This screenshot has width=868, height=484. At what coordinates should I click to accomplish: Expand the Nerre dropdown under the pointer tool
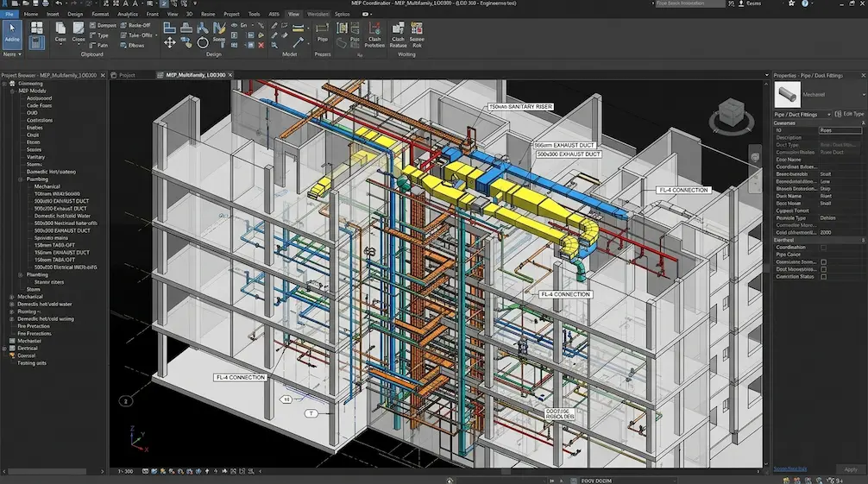tap(12, 54)
